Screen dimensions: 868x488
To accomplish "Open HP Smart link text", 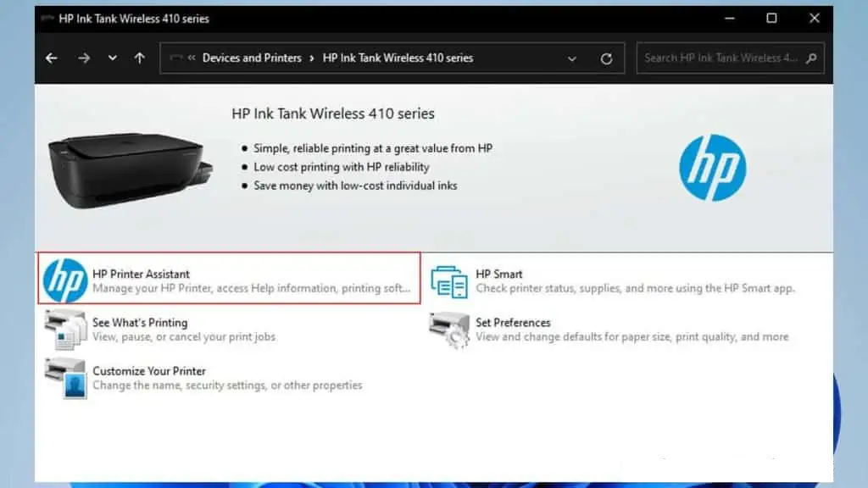I will (x=498, y=274).
